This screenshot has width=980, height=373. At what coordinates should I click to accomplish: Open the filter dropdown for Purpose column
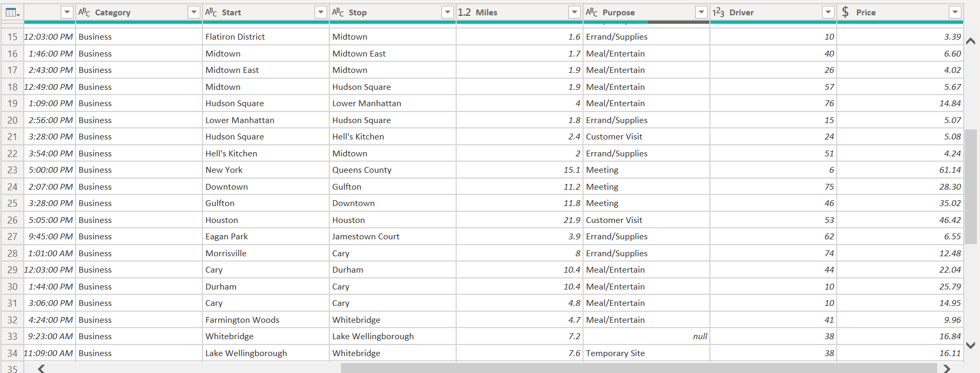pyautogui.click(x=701, y=12)
